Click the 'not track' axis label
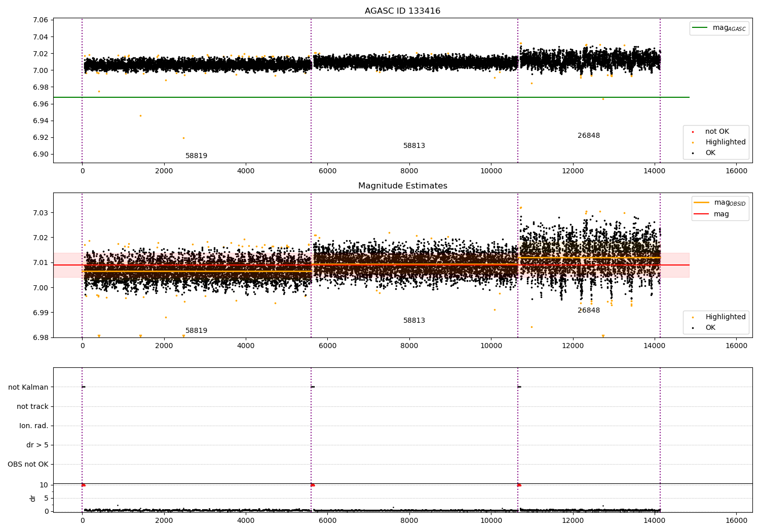760x532 pixels. coord(32,406)
